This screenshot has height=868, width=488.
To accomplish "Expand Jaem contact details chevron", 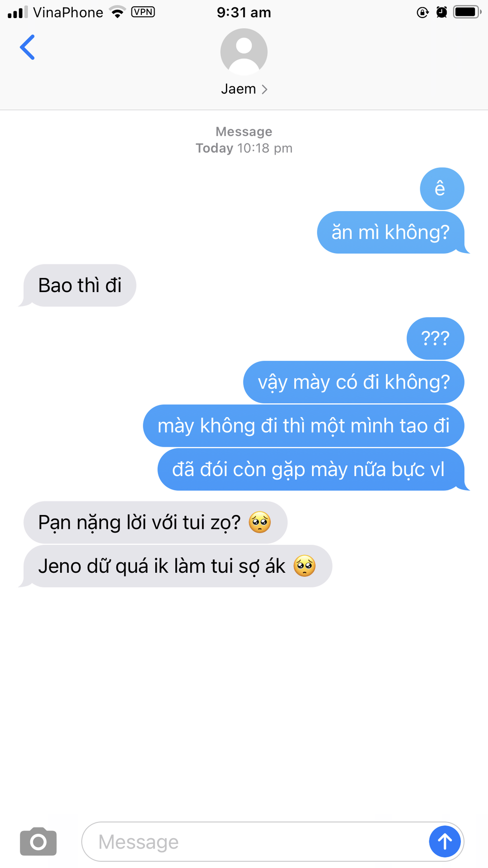I will point(265,89).
